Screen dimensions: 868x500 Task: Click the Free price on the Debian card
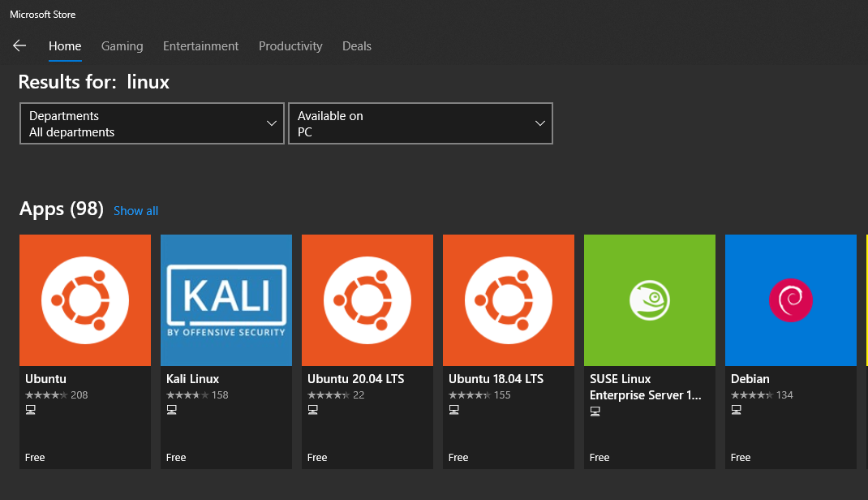(x=741, y=458)
